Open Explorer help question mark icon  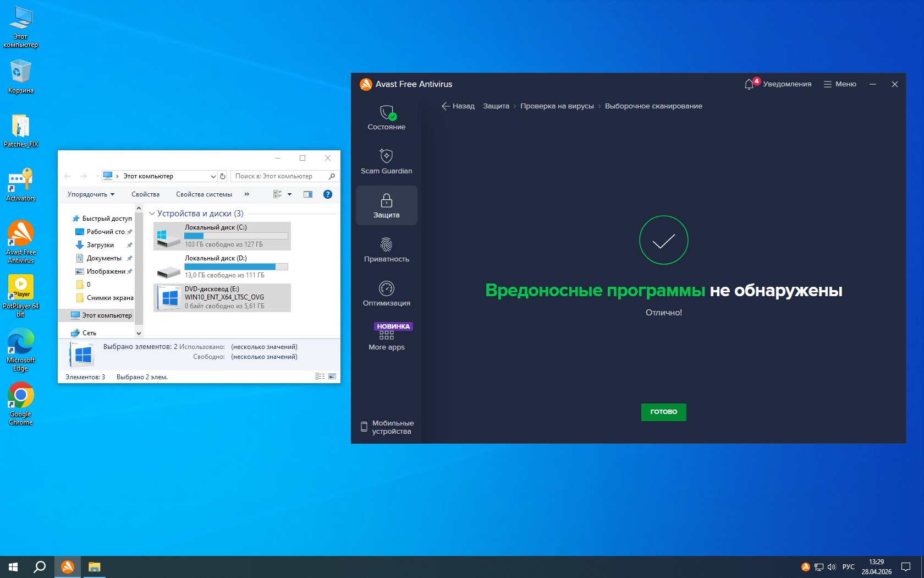point(328,194)
